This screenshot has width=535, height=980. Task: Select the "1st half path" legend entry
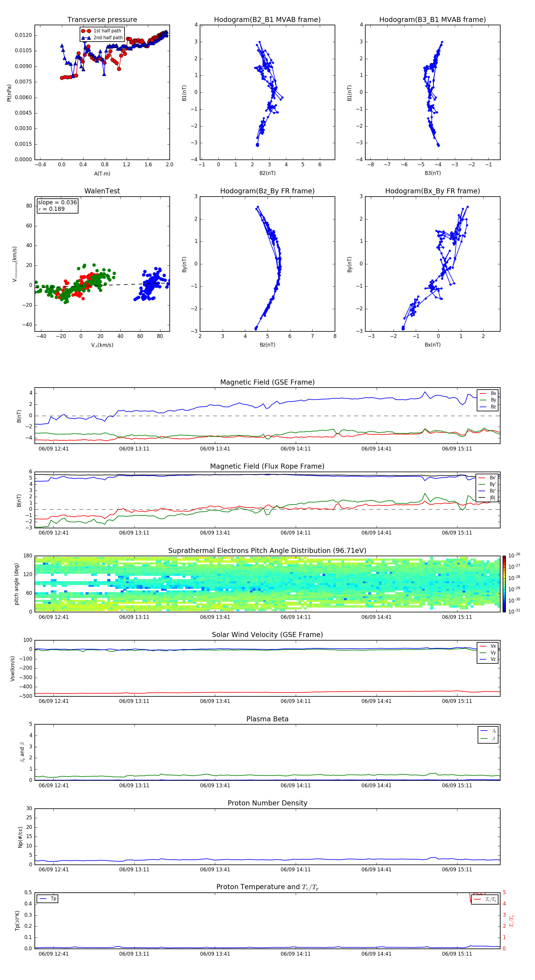tap(102, 31)
